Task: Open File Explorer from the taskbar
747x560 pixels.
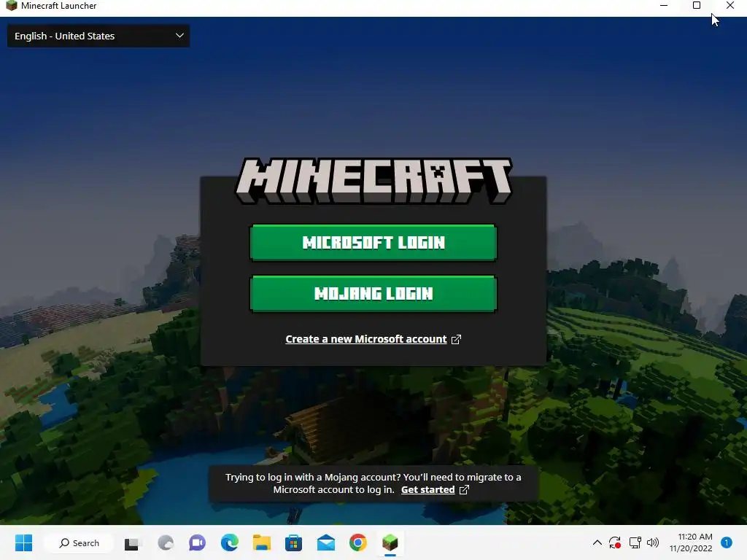Action: point(262,542)
